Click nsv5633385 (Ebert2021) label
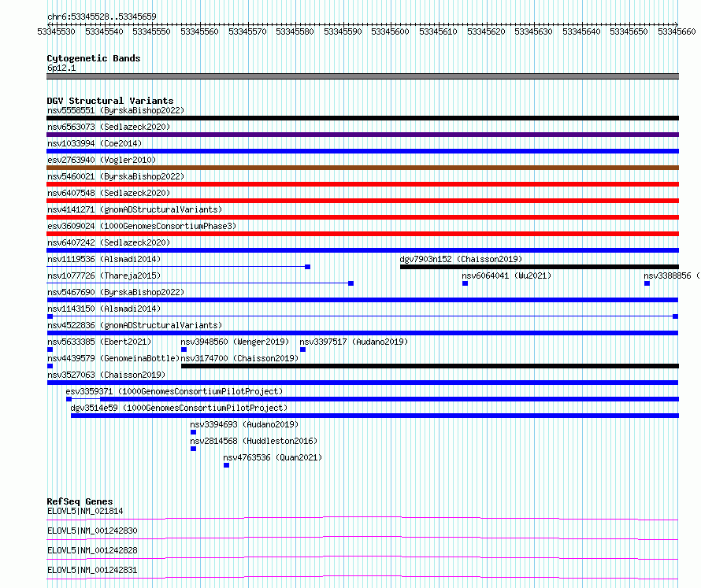Viewport: 701px width, 588px height. point(99,342)
